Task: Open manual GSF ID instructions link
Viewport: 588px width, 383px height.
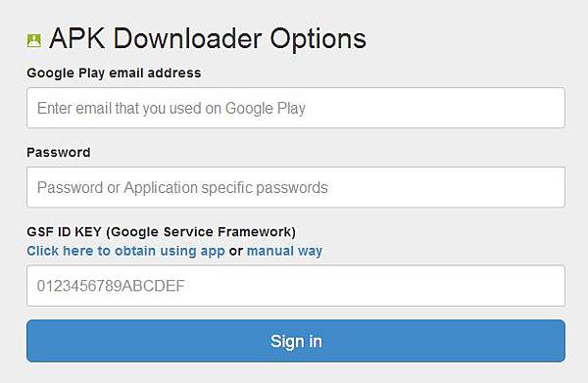Action: click(x=284, y=251)
